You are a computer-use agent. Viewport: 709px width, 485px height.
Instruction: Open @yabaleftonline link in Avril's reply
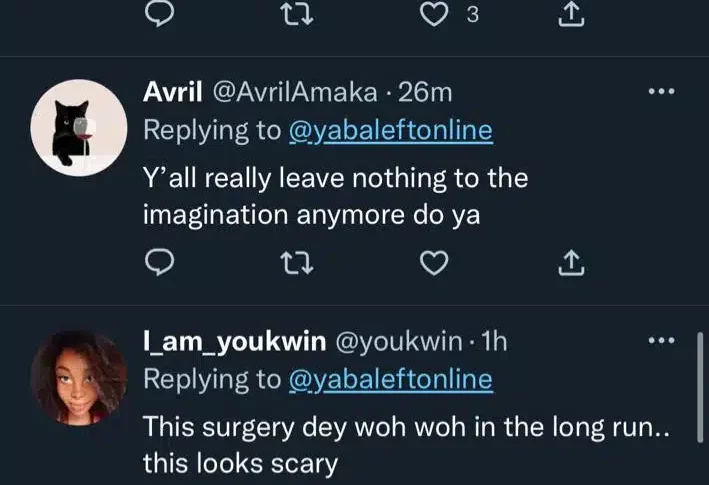[390, 131]
